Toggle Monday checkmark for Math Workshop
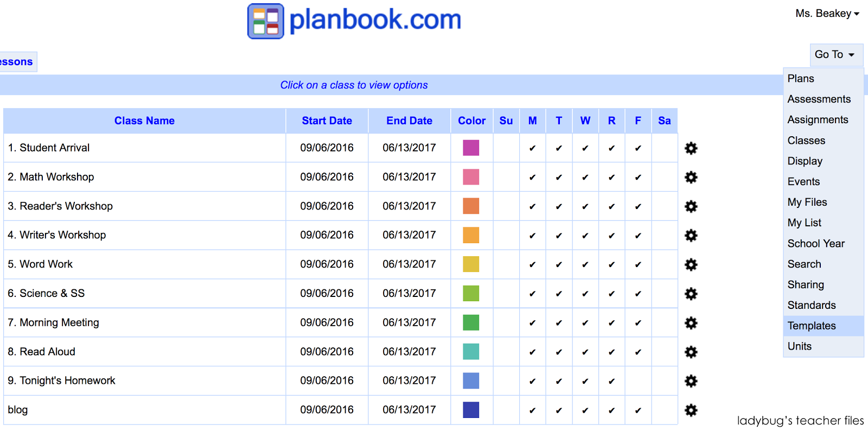This screenshot has width=868, height=431. coord(532,177)
